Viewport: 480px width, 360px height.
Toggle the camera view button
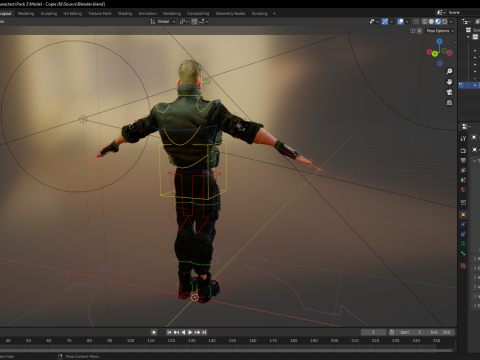point(449,92)
